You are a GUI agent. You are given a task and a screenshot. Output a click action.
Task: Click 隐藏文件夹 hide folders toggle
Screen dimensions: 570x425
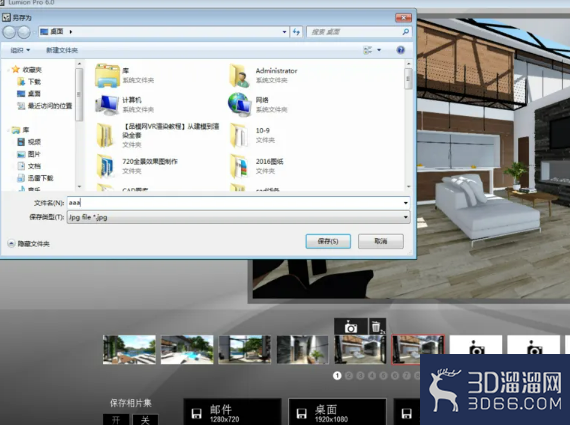[28, 244]
